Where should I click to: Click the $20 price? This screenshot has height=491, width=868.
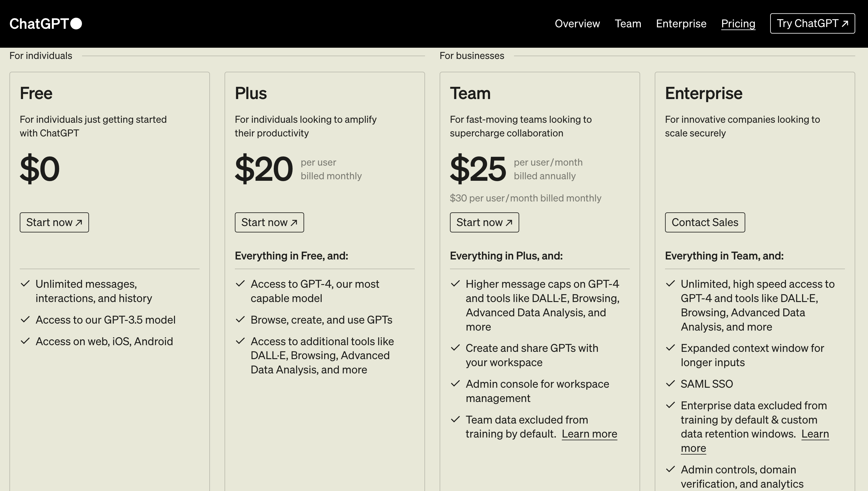[264, 169]
